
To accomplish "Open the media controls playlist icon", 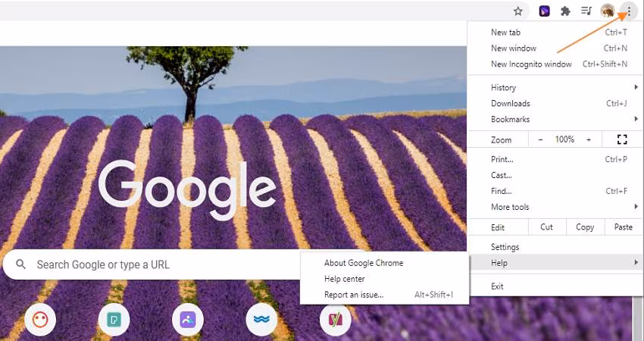I will [x=586, y=11].
